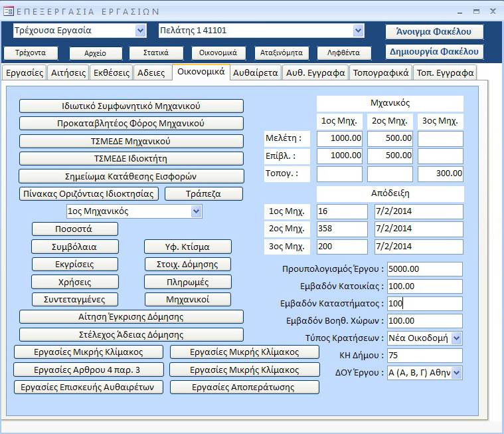The height and width of the screenshot is (434, 504).
Task: Click Εργασίες Αποπεράτωσης button
Action: coord(244,387)
